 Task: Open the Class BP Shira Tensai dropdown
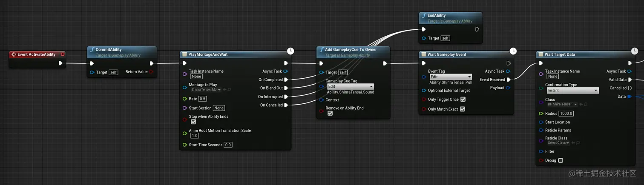point(562,104)
